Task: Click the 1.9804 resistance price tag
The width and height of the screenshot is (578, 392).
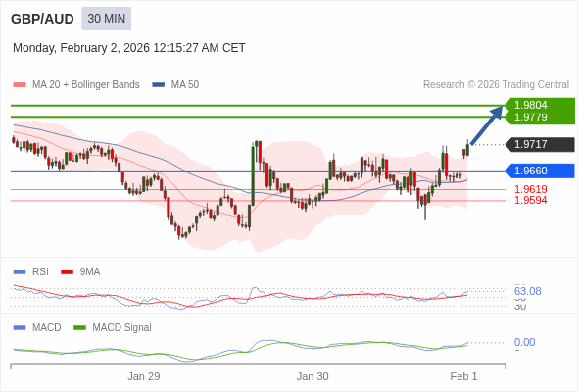Action: pyautogui.click(x=540, y=105)
